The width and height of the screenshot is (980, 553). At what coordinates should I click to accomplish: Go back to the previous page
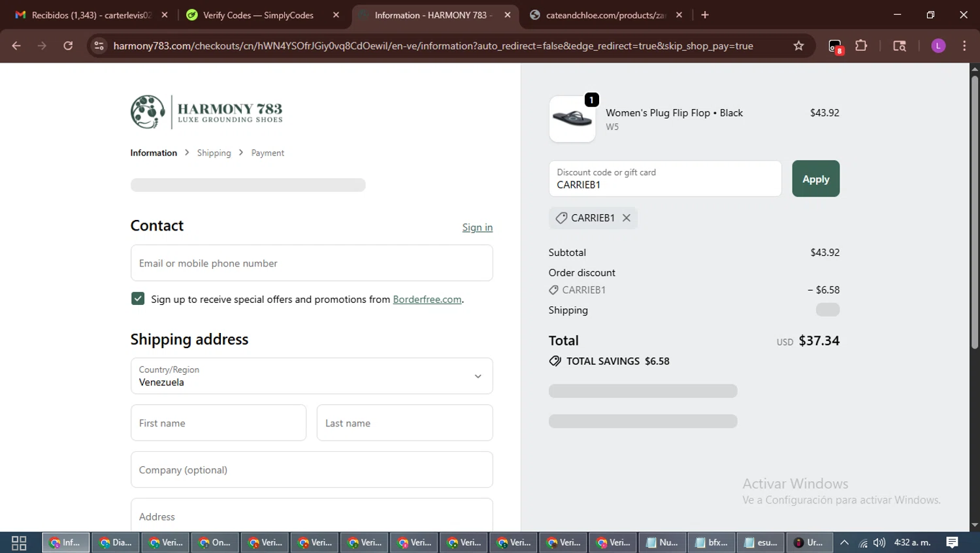pos(16,46)
